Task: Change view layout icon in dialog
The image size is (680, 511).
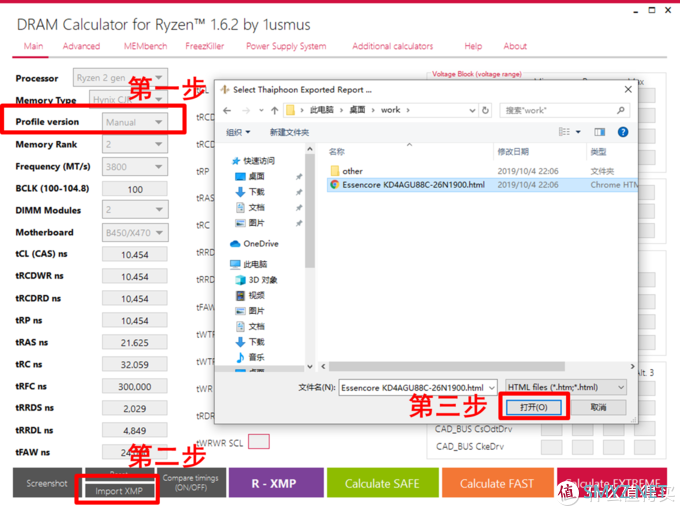Action: click(x=564, y=132)
